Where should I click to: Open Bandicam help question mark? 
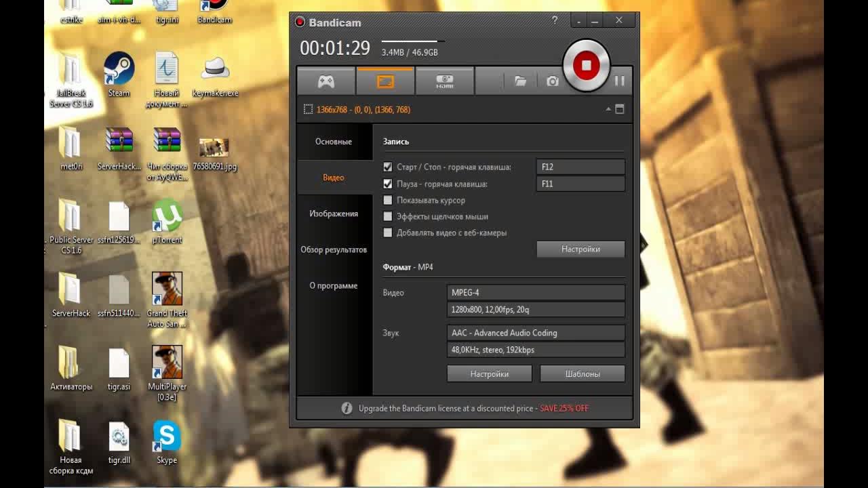point(555,21)
